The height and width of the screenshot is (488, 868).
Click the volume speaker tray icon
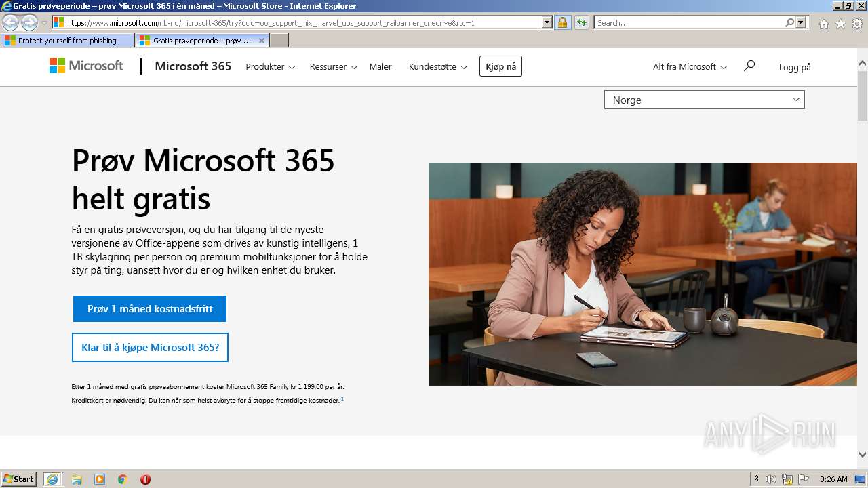(771, 479)
